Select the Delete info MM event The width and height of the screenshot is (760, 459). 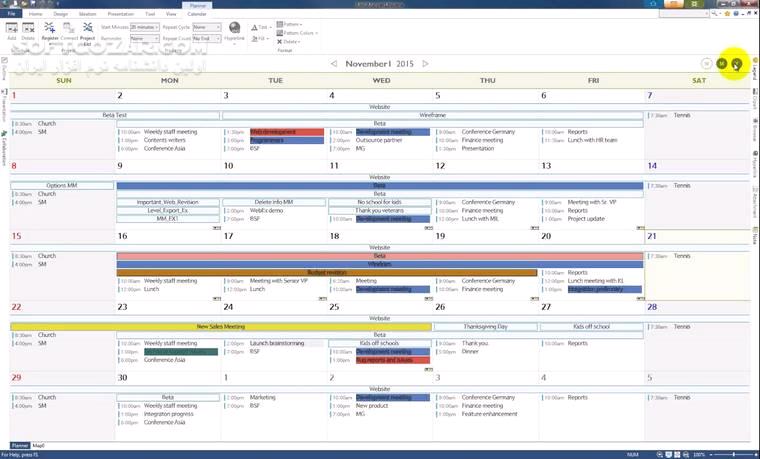[274, 202]
